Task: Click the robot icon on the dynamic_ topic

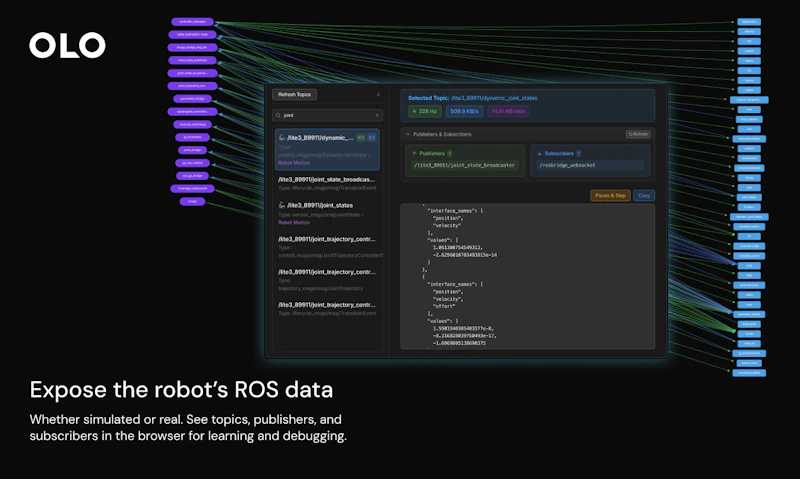Action: [x=282, y=138]
